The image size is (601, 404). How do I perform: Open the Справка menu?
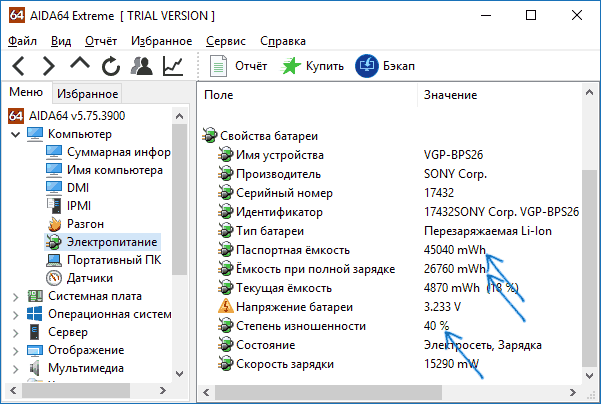click(x=283, y=41)
